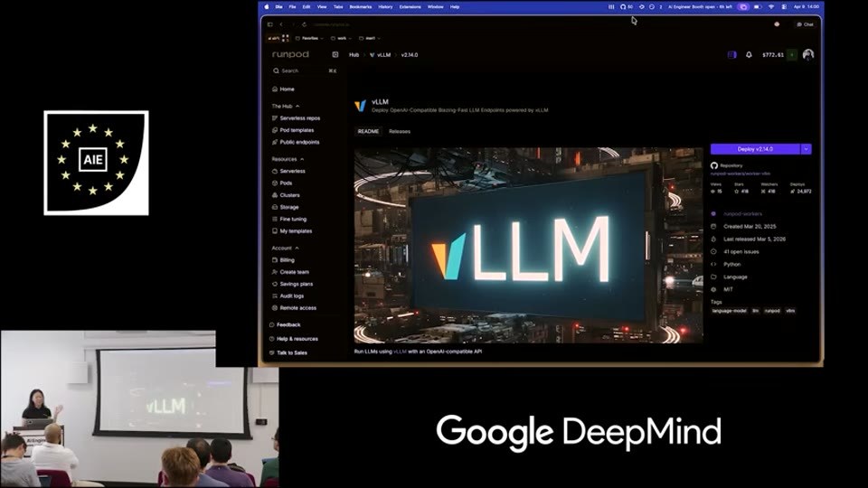Expand the Favorites bookmark folder
This screenshot has width=868, height=488.
pyautogui.click(x=309, y=38)
